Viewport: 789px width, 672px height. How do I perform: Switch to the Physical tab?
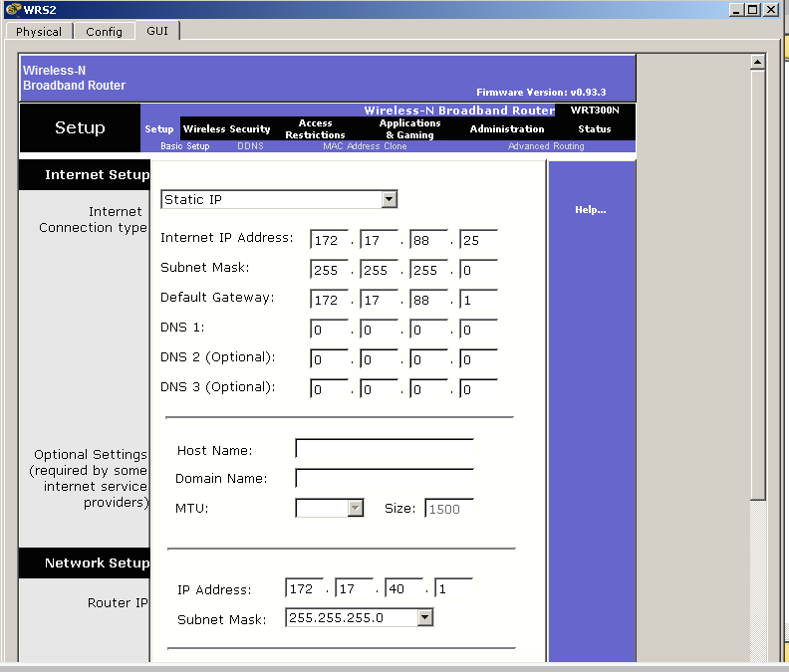pyautogui.click(x=39, y=32)
